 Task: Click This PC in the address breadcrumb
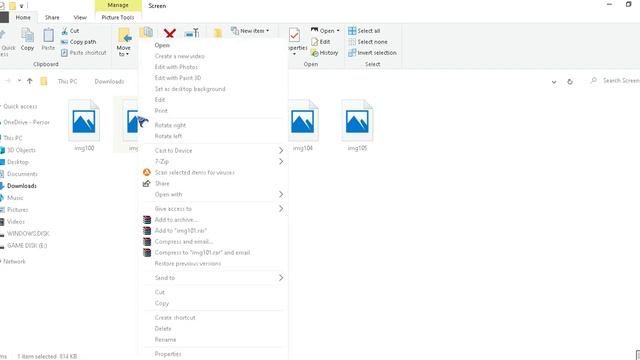tap(67, 82)
